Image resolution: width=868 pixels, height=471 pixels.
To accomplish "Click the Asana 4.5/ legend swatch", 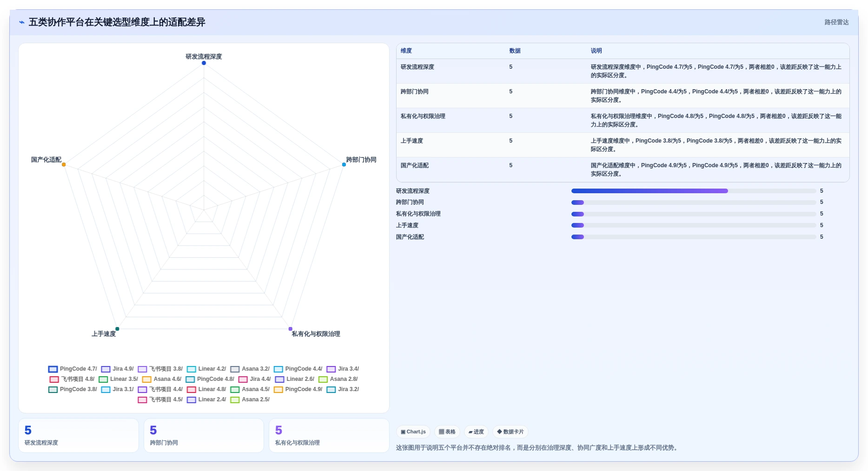I will pos(235,390).
